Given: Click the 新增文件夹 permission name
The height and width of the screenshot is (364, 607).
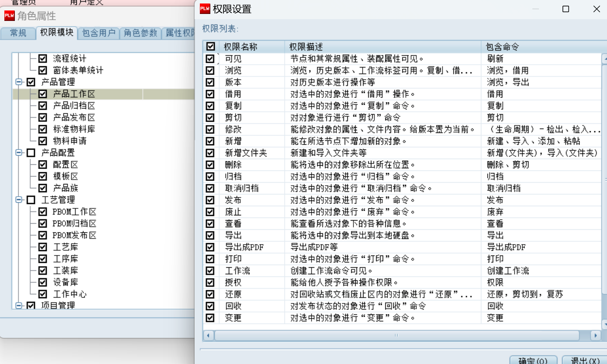Looking at the screenshot, I should 246,153.
